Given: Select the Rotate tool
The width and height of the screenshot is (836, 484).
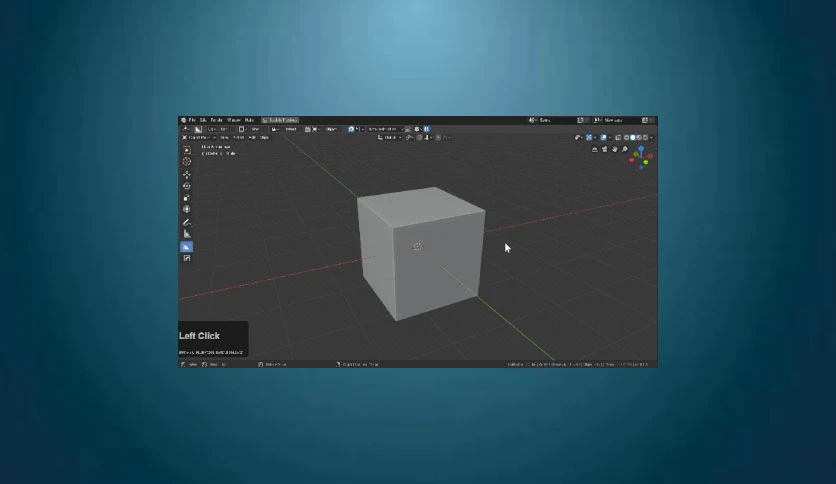Looking at the screenshot, I should [x=187, y=186].
